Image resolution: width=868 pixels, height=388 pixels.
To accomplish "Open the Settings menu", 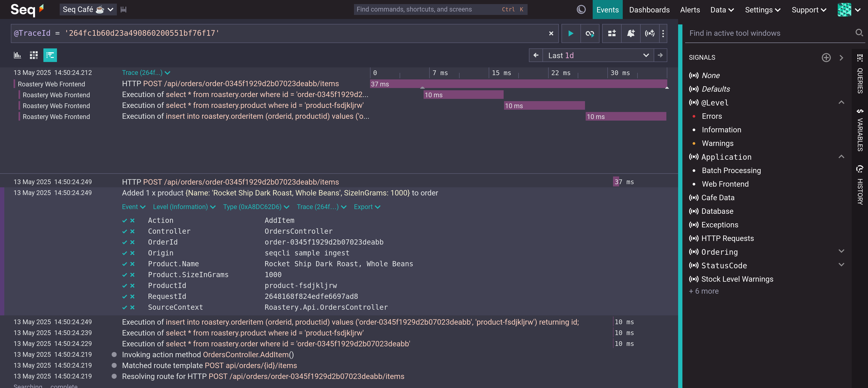I will [762, 10].
